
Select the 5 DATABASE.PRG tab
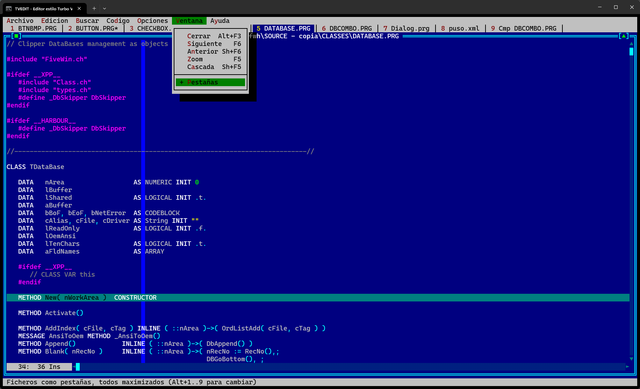(283, 28)
